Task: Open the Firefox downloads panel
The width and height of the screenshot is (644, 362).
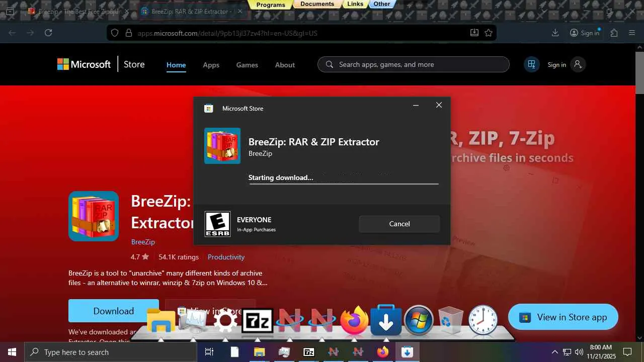Action: (555, 33)
